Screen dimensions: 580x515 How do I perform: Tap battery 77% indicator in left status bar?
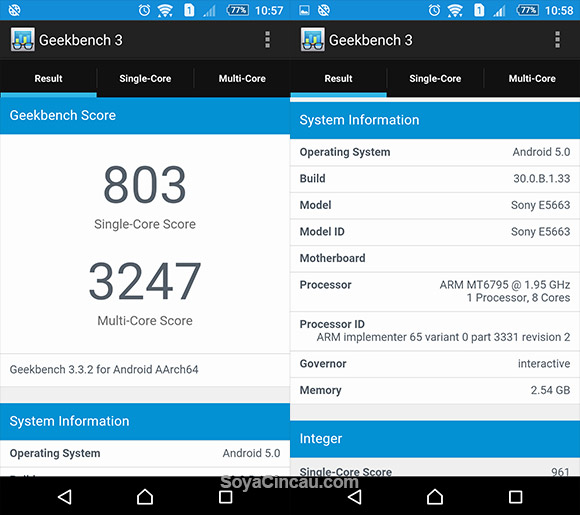coord(237,10)
